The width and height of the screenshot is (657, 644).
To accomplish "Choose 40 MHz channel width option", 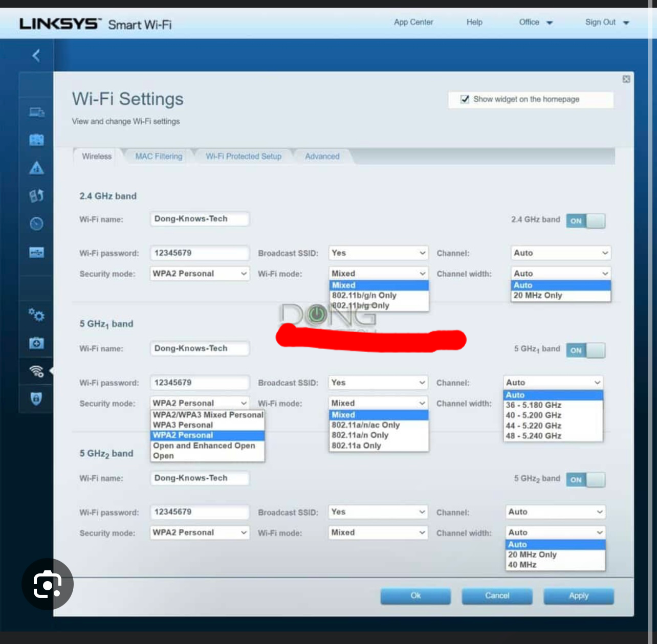I will tap(556, 565).
